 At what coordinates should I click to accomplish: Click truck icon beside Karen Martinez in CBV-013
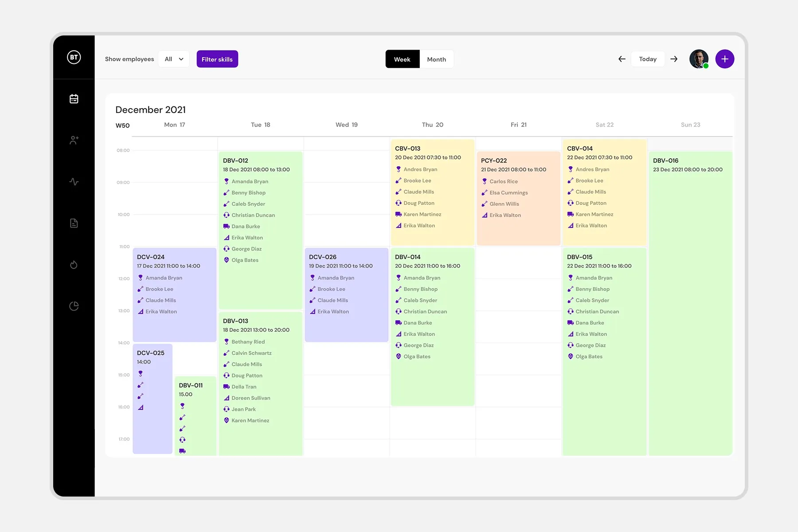click(x=399, y=214)
